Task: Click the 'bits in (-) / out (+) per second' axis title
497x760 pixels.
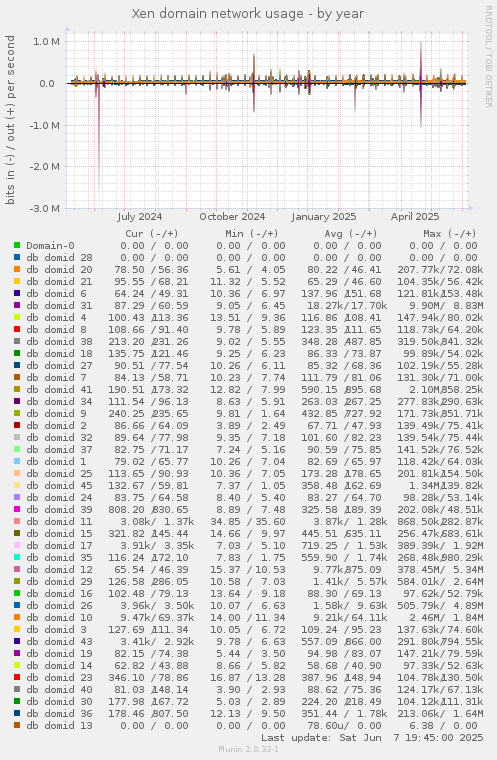Action: (x=10, y=120)
